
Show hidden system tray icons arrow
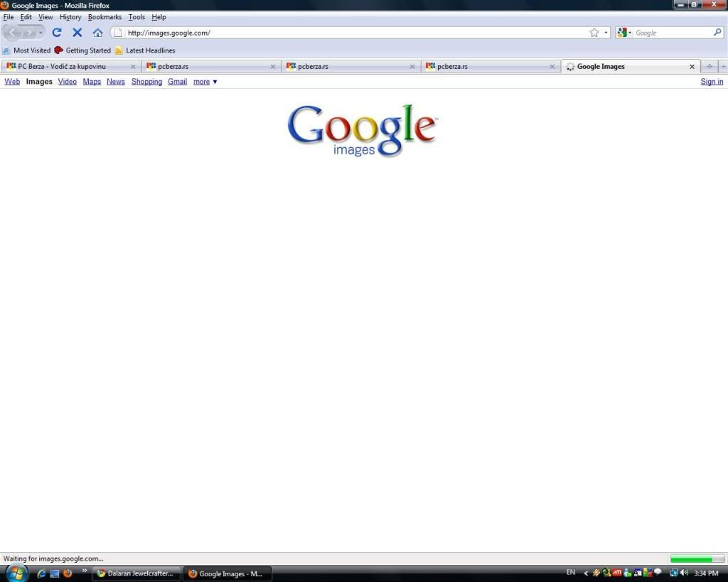[586, 573]
